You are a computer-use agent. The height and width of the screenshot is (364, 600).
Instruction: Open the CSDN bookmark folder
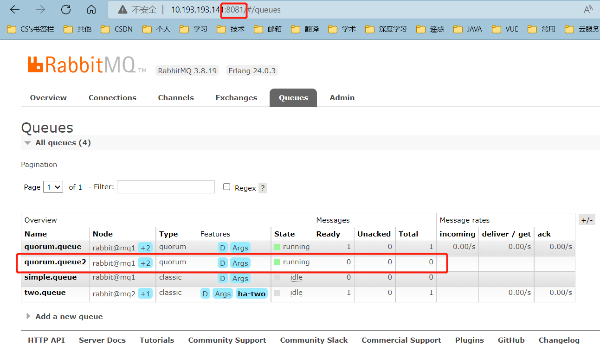point(119,29)
